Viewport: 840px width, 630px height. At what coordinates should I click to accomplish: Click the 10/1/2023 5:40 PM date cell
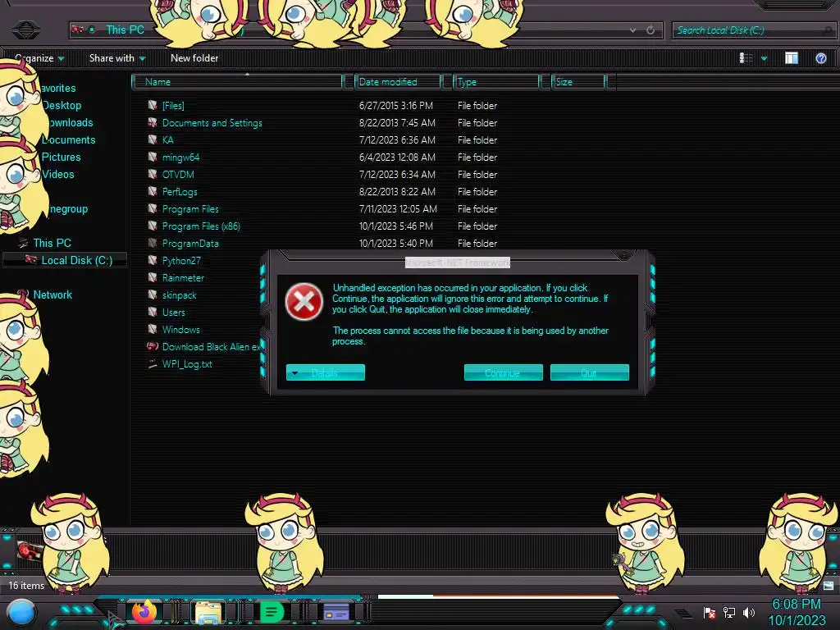(396, 243)
